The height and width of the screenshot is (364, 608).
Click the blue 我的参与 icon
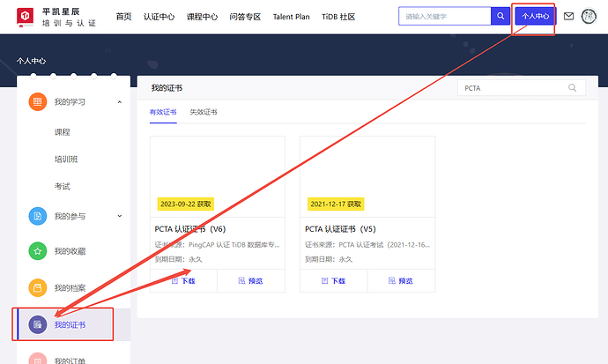click(37, 216)
